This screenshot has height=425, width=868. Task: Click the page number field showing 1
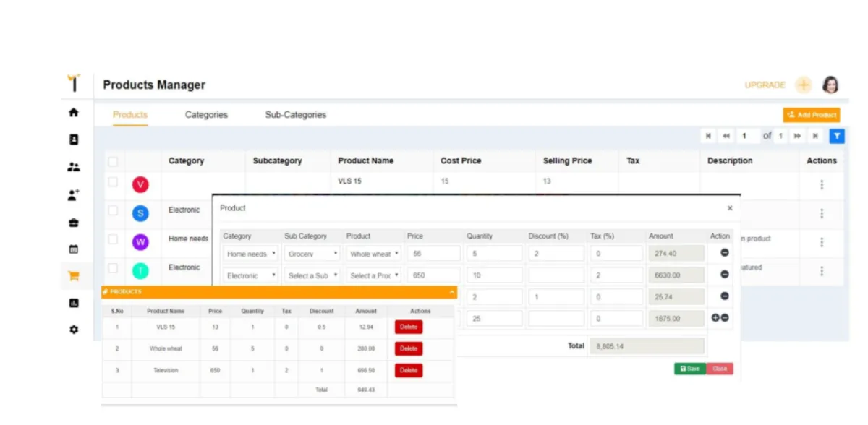(x=748, y=136)
